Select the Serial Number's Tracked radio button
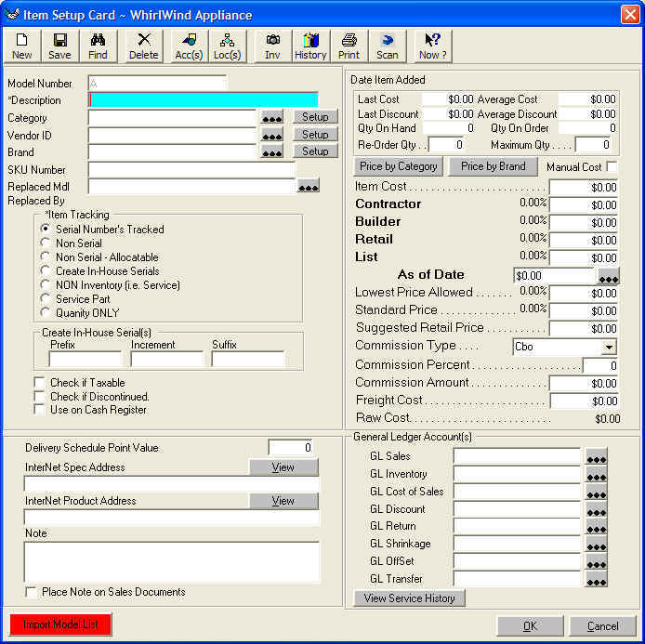This screenshot has height=644, width=645. pos(46,229)
